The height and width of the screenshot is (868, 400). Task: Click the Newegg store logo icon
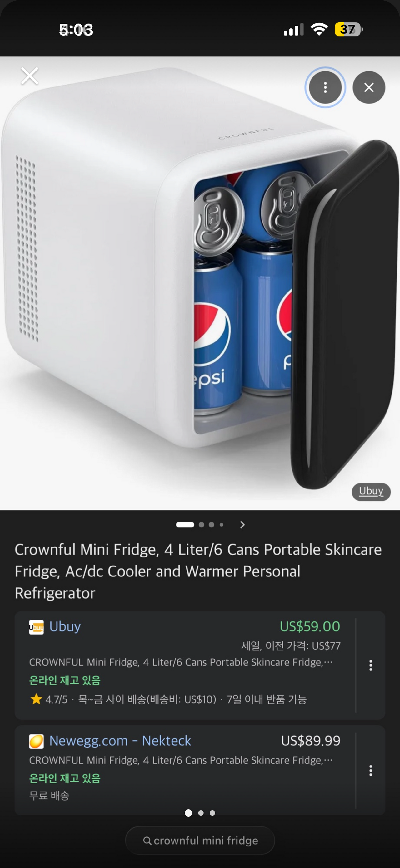pyautogui.click(x=36, y=741)
